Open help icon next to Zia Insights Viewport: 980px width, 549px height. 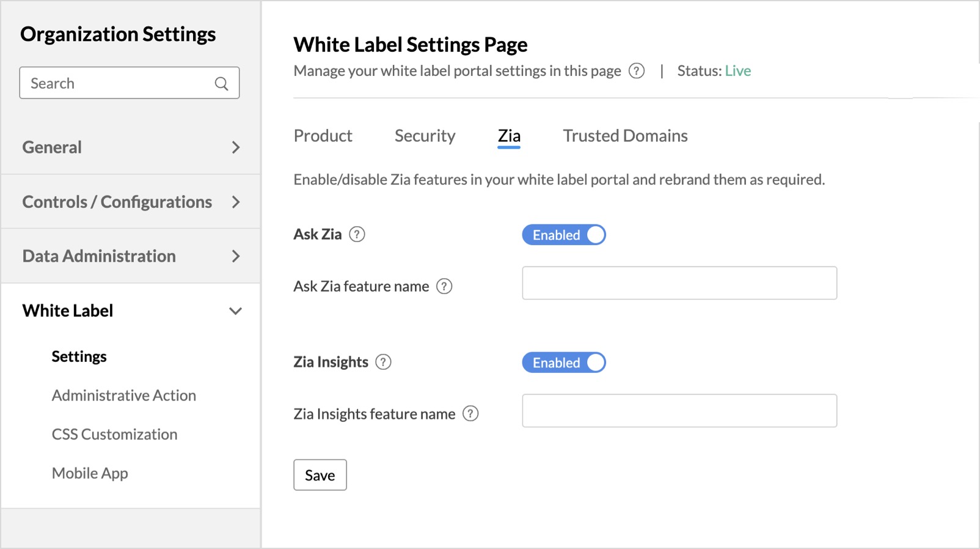coord(383,362)
